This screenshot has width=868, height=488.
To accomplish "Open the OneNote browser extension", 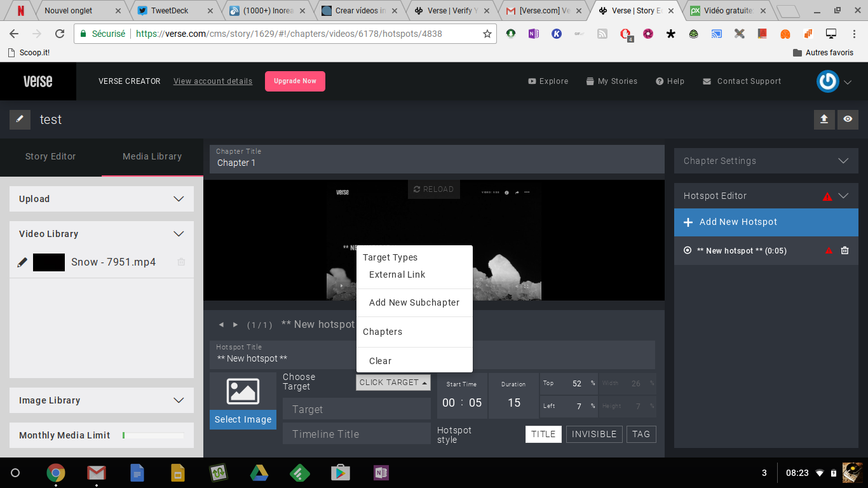I will coord(534,34).
